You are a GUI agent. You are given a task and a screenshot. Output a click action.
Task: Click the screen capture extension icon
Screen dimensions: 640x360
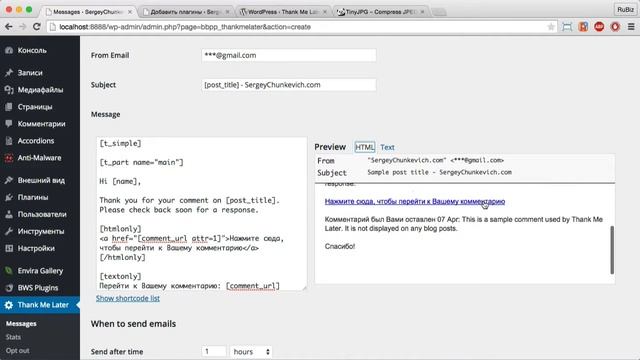coord(567,27)
